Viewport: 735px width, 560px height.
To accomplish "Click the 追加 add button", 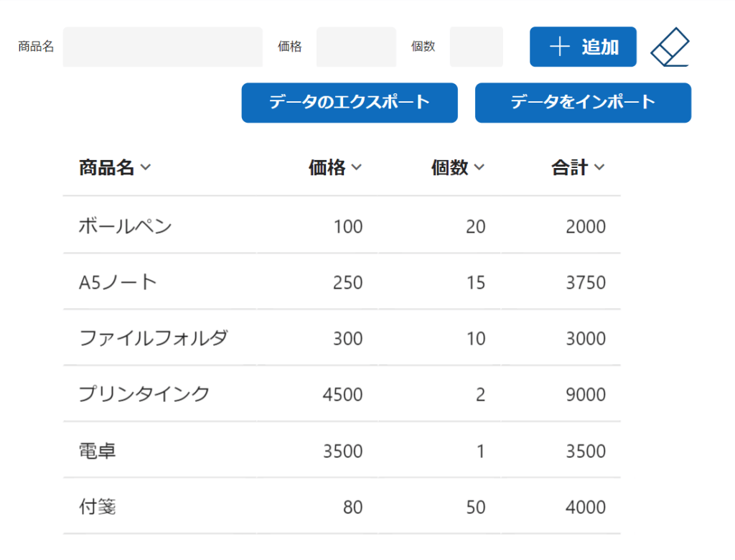I will pyautogui.click(x=583, y=47).
